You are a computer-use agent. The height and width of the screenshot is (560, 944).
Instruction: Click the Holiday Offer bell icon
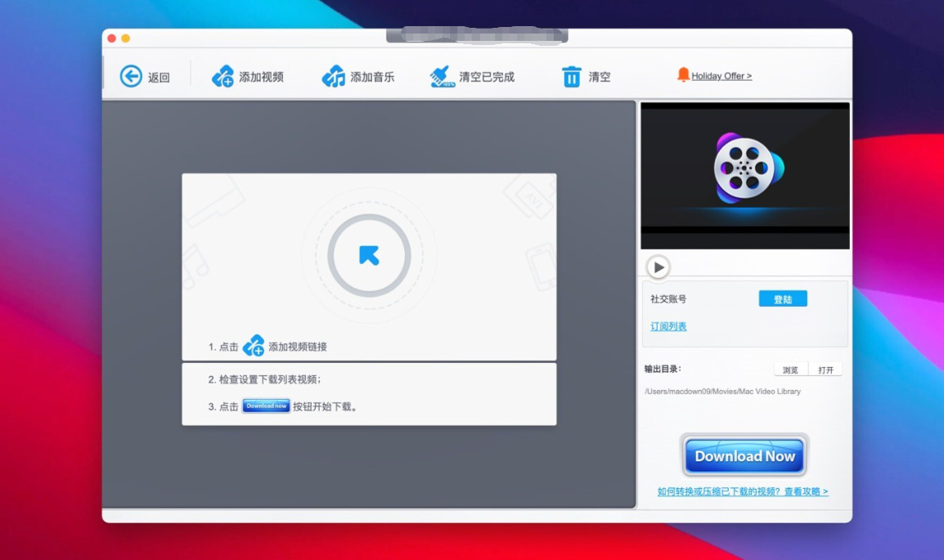[683, 74]
